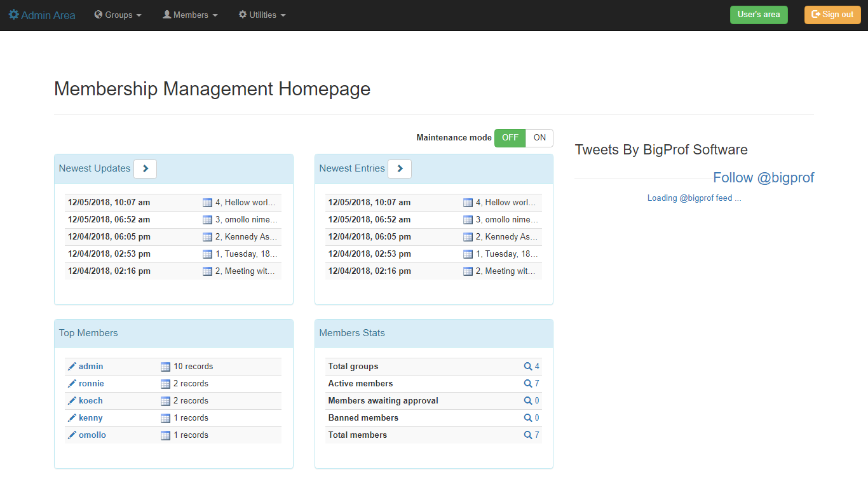868x488 pixels.
Task: Open Newest Entries via its arrow button
Action: click(x=400, y=168)
